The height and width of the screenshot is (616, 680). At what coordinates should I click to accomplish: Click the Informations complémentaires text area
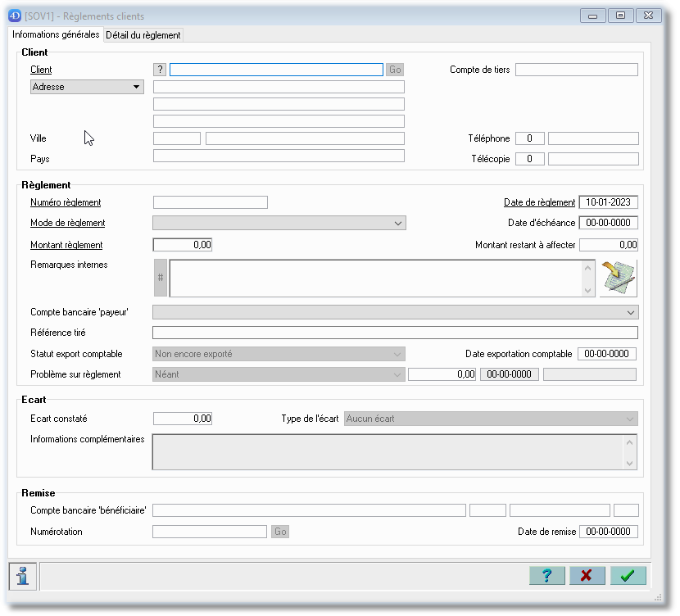388,451
